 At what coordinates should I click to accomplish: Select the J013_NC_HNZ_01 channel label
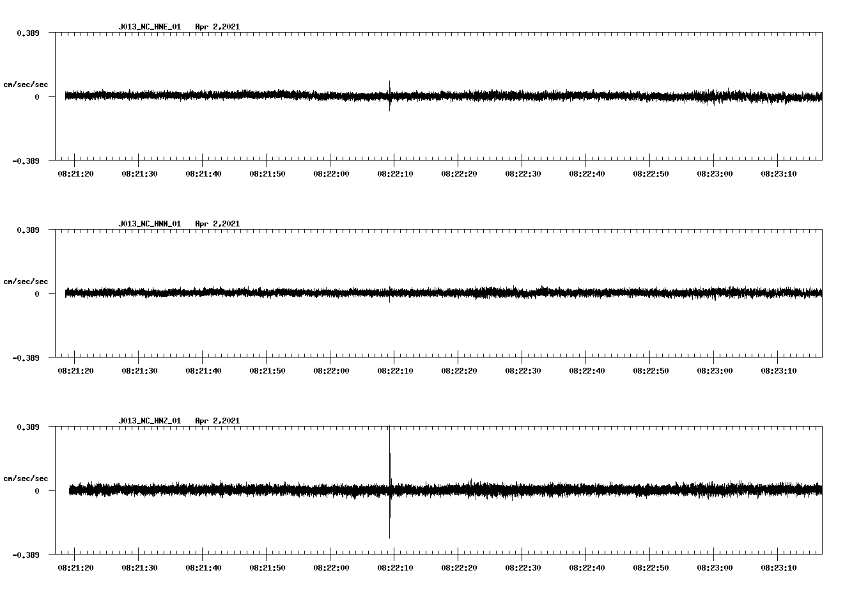click(x=149, y=420)
